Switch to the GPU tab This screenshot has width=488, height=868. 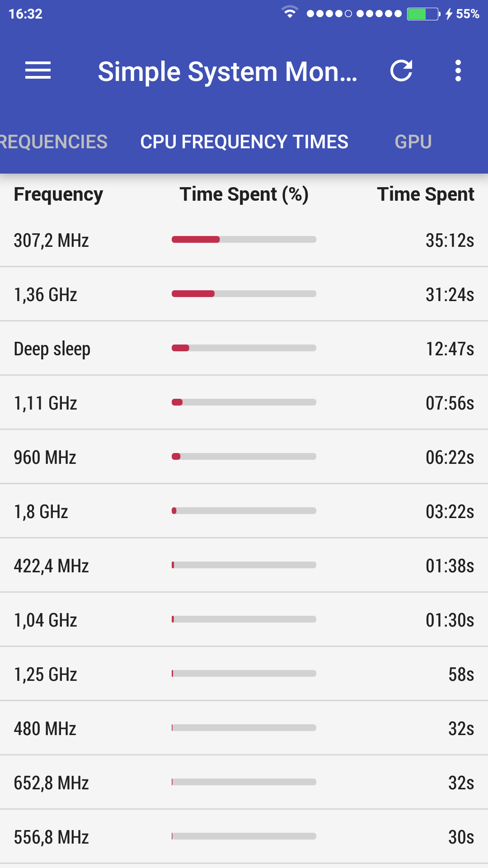(x=413, y=142)
